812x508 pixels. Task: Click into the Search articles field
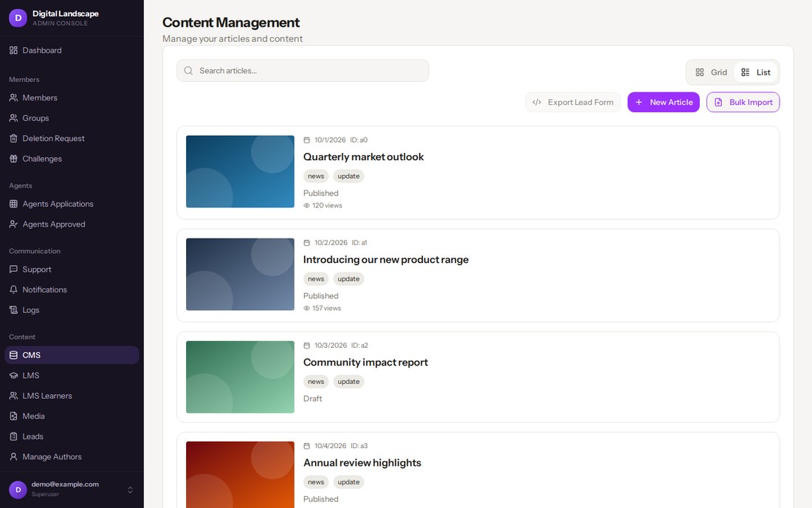pyautogui.click(x=303, y=70)
